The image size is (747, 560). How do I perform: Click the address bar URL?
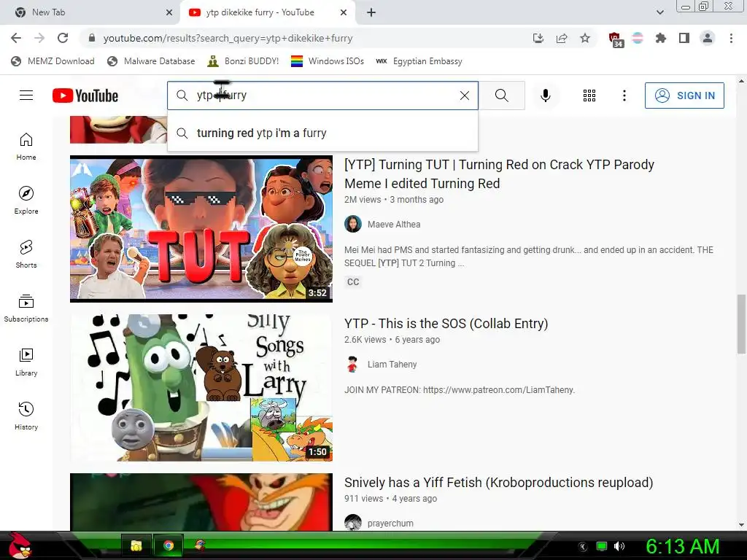(228, 38)
